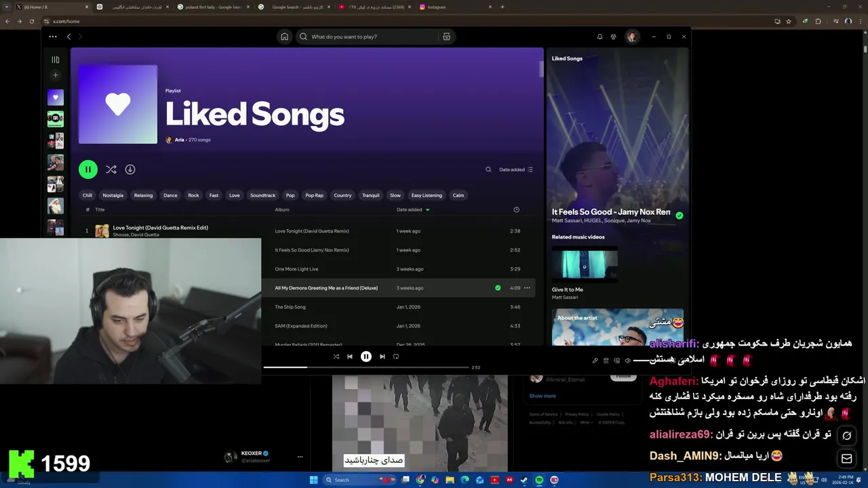Download the Liked Songs playlist
The height and width of the screenshot is (488, 868).
[130, 169]
